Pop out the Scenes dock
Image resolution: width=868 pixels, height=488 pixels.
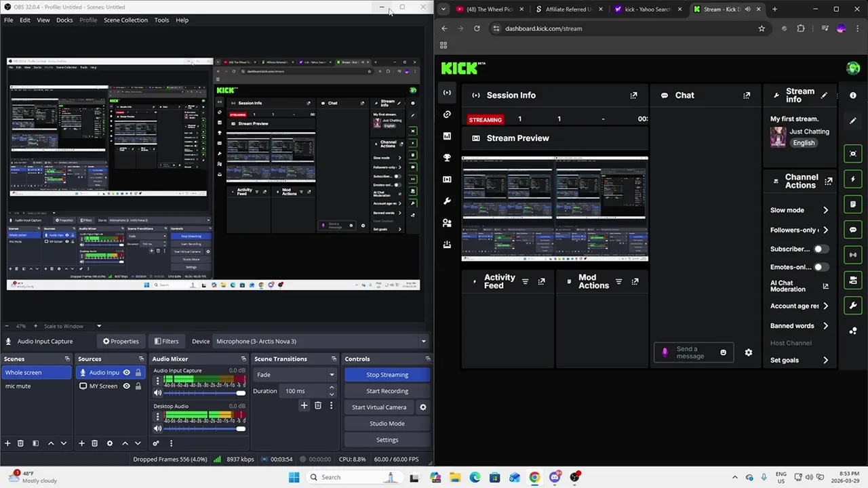tap(67, 359)
